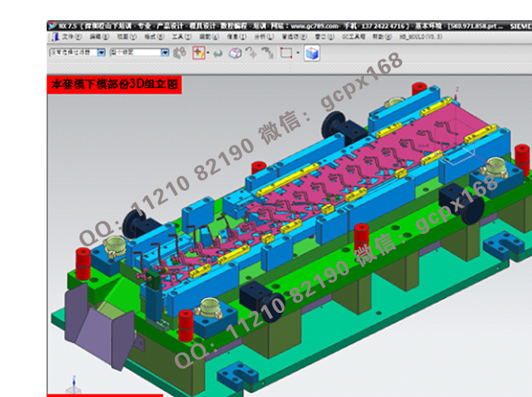Click the selection filter icon with red border
This screenshot has width=532, height=397.
(199, 53)
